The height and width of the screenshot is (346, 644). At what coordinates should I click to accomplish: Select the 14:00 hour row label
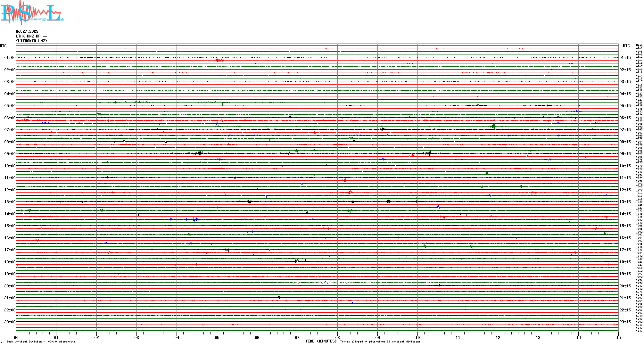pyautogui.click(x=10, y=214)
